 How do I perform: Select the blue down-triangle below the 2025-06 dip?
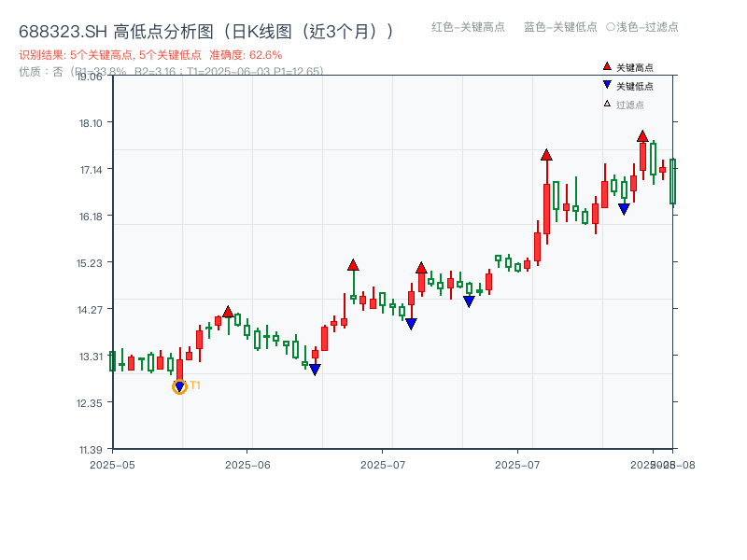click(x=314, y=368)
